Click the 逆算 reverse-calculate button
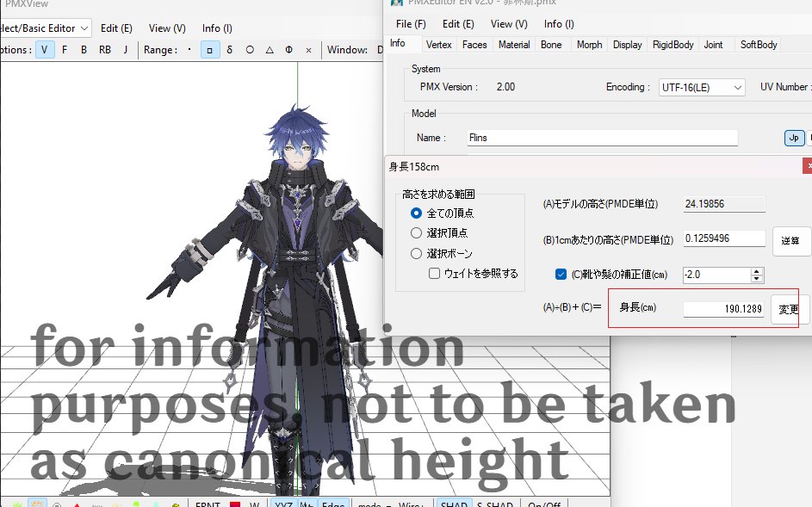812x507 pixels. 790,241
